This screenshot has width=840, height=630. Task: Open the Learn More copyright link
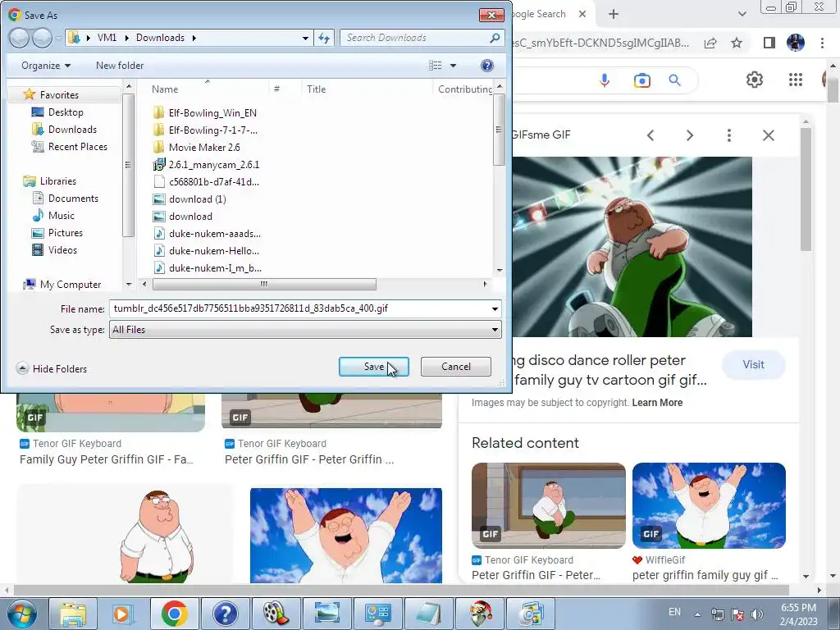(x=657, y=402)
